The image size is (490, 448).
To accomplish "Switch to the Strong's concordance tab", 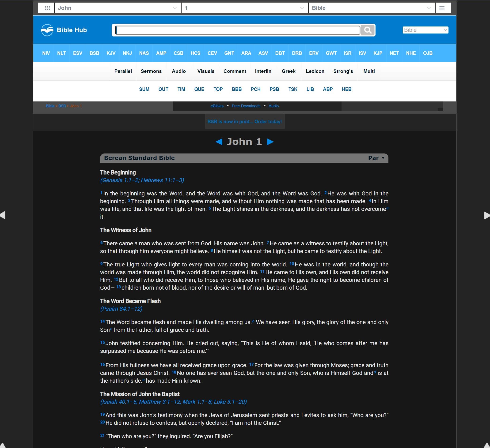I will tap(343, 71).
